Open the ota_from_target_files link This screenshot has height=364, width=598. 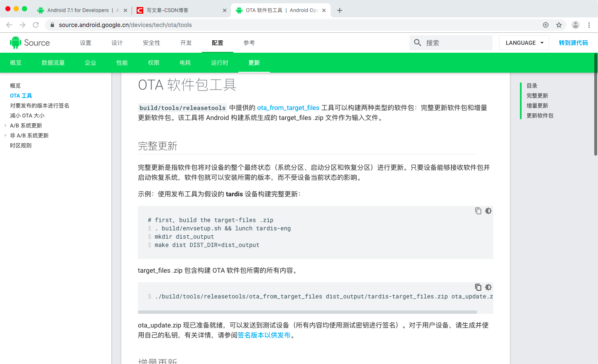288,108
